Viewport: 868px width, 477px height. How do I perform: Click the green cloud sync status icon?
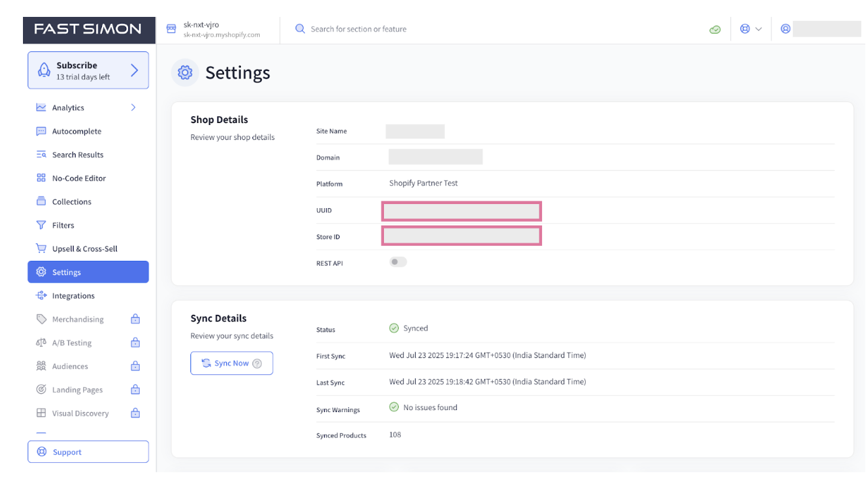[715, 30]
